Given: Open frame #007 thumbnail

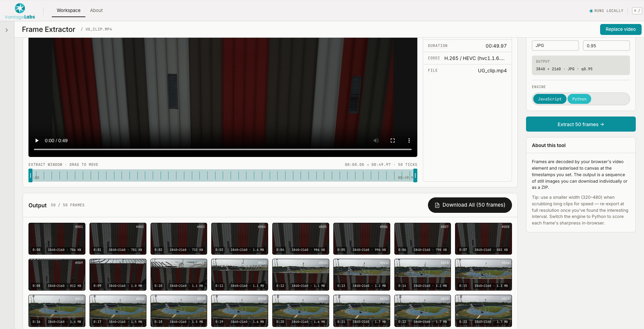Looking at the screenshot, I should click(422, 239).
